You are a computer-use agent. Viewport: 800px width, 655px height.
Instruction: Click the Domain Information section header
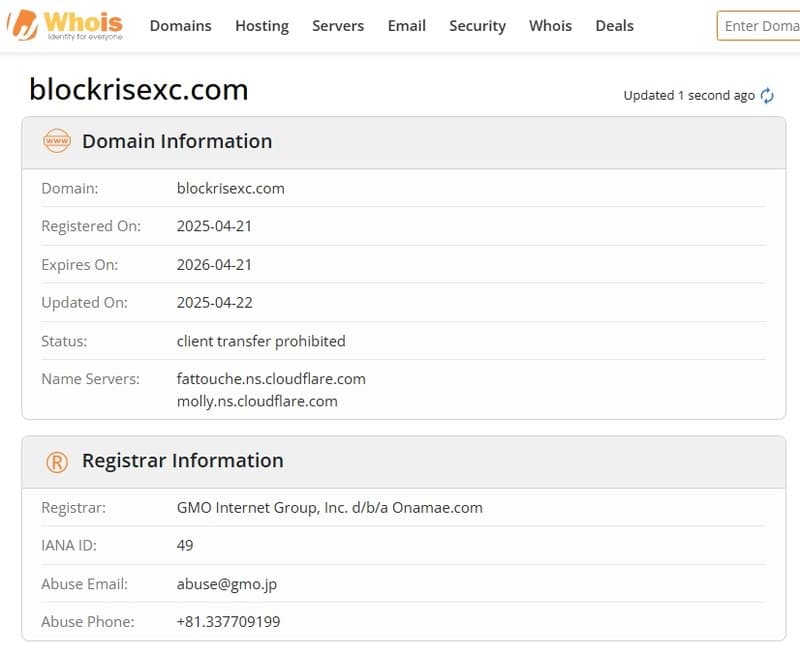tap(177, 142)
